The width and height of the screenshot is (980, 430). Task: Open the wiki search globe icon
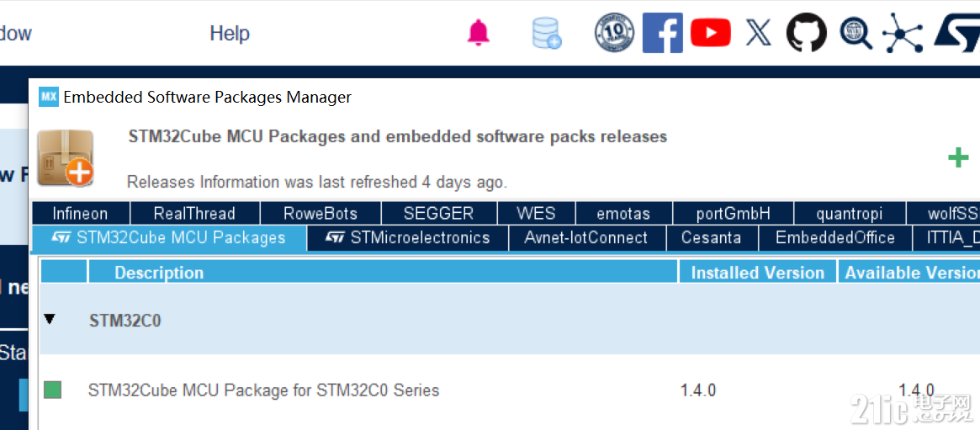pyautogui.click(x=855, y=33)
